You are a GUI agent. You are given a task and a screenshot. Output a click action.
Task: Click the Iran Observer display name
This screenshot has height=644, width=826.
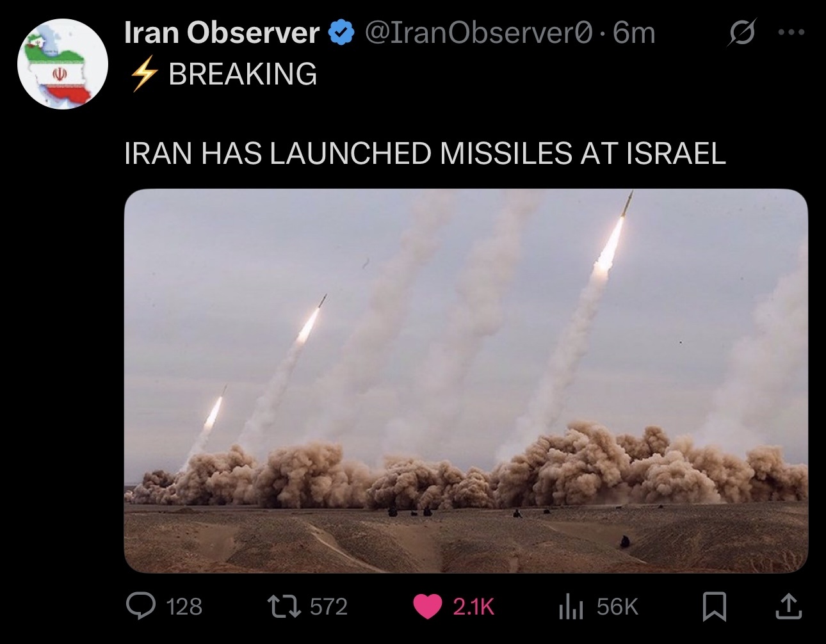tap(222, 32)
